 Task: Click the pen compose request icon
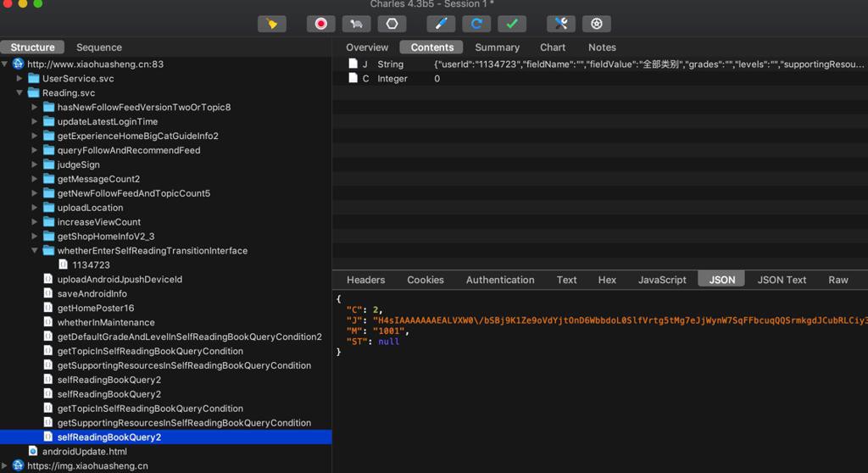441,24
